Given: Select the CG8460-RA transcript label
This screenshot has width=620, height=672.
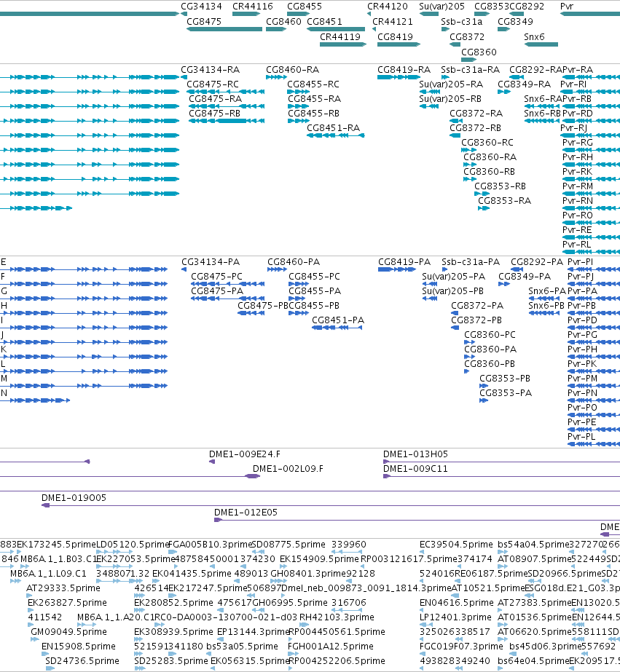Looking at the screenshot, I should [x=292, y=70].
